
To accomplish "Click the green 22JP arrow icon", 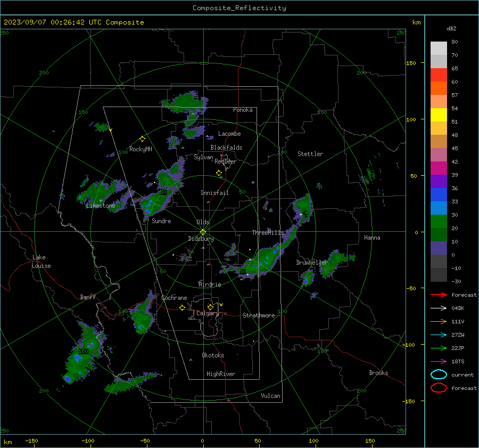I will point(439,348).
